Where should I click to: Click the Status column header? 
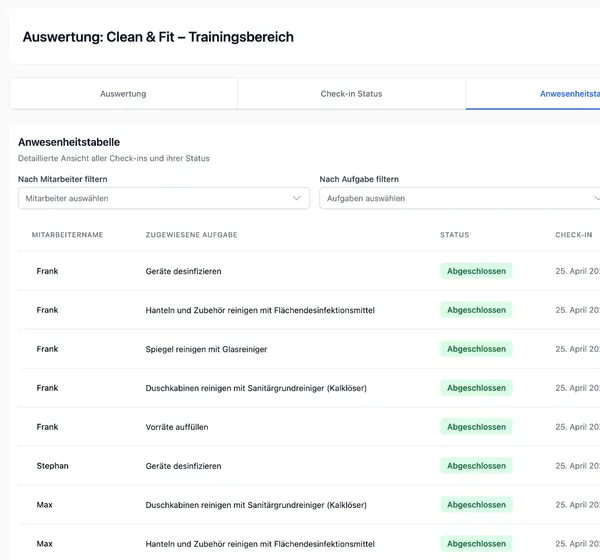(454, 235)
